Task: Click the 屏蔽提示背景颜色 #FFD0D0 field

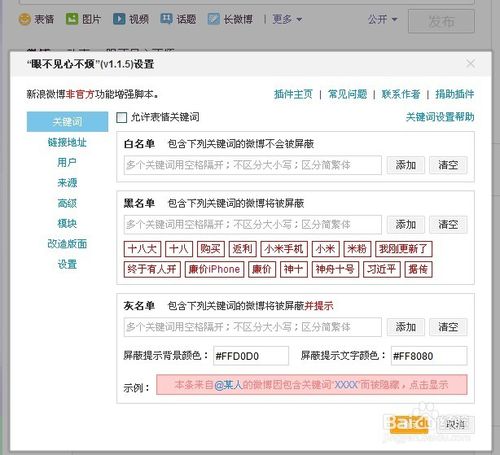Action: [x=251, y=356]
